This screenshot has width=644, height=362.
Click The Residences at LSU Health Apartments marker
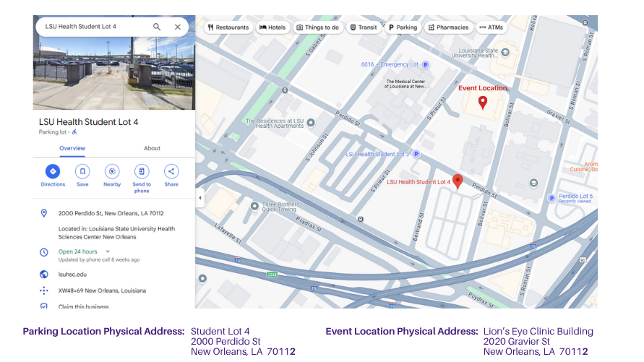pyautogui.click(x=312, y=122)
